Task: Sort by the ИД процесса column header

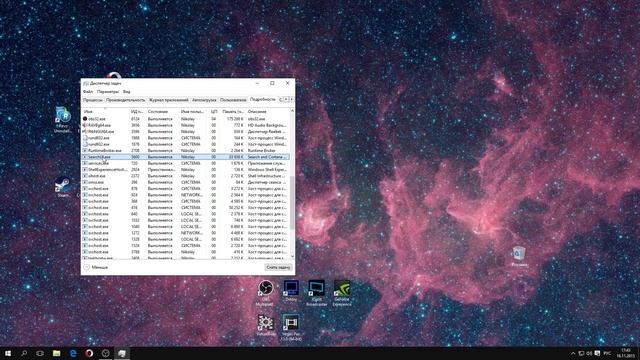Action: (138, 111)
